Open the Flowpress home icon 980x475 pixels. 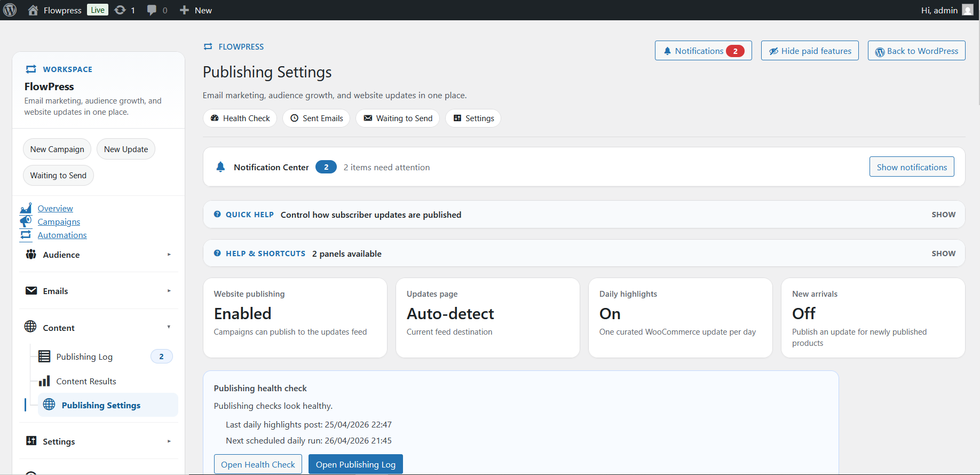pyautogui.click(x=33, y=10)
